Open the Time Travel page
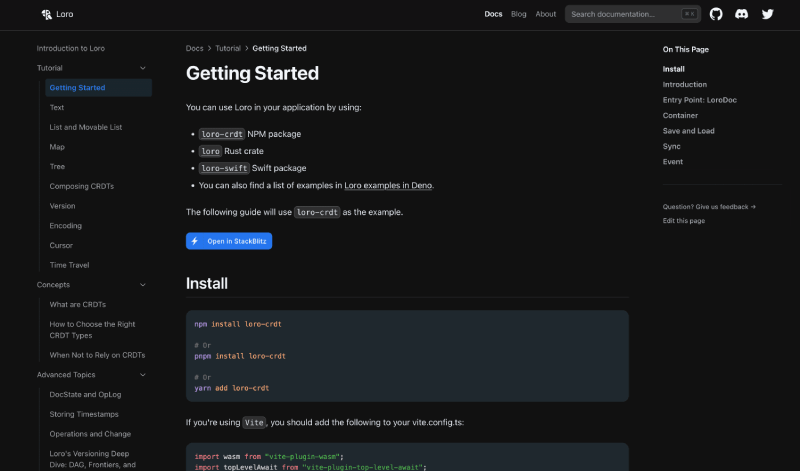 click(69, 265)
